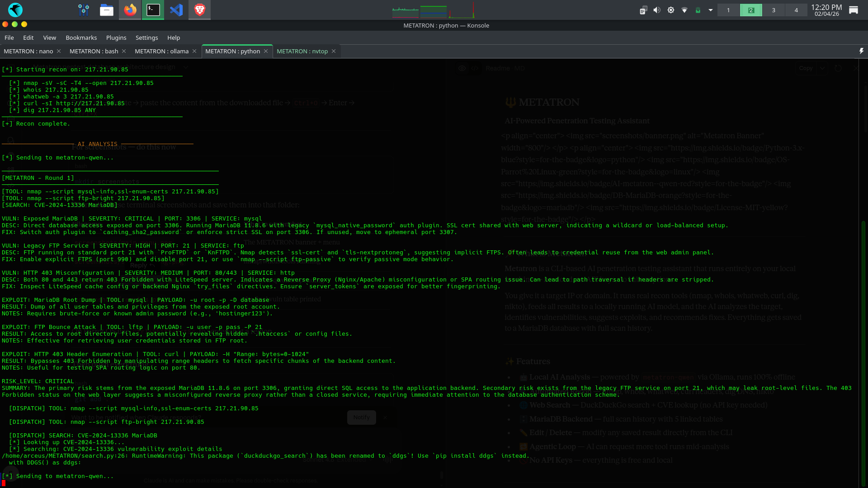This screenshot has width=868, height=488.
Task: Open Brave browser from the taskbar
Action: 199,10
